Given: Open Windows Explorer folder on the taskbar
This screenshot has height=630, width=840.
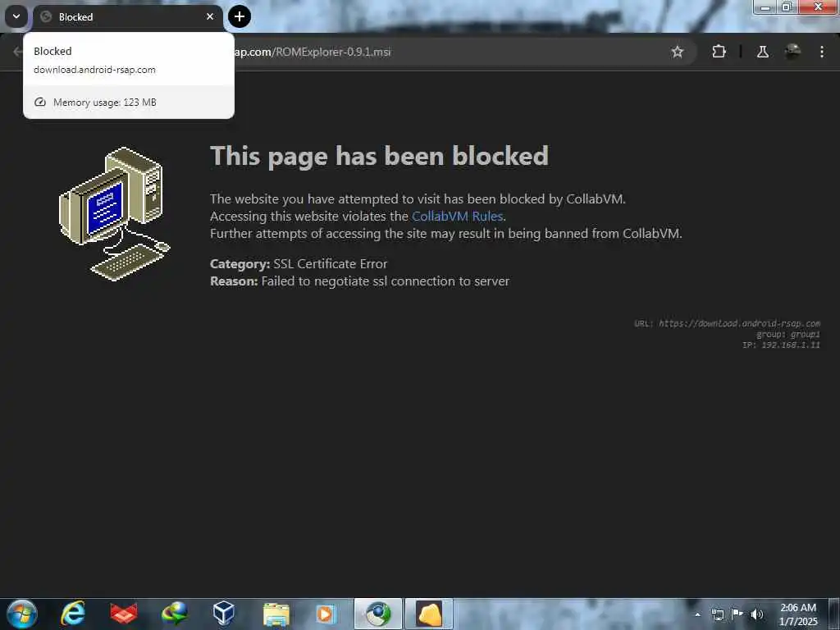Looking at the screenshot, I should [x=276, y=614].
